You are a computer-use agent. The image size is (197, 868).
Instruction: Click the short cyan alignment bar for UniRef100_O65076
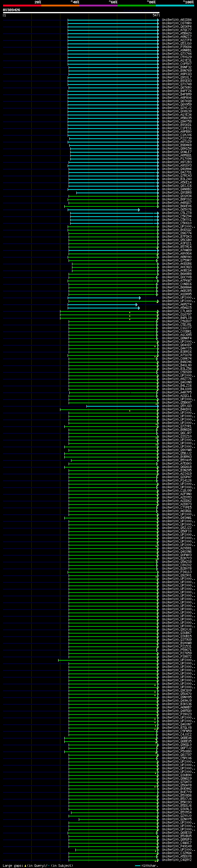click(x=104, y=210)
